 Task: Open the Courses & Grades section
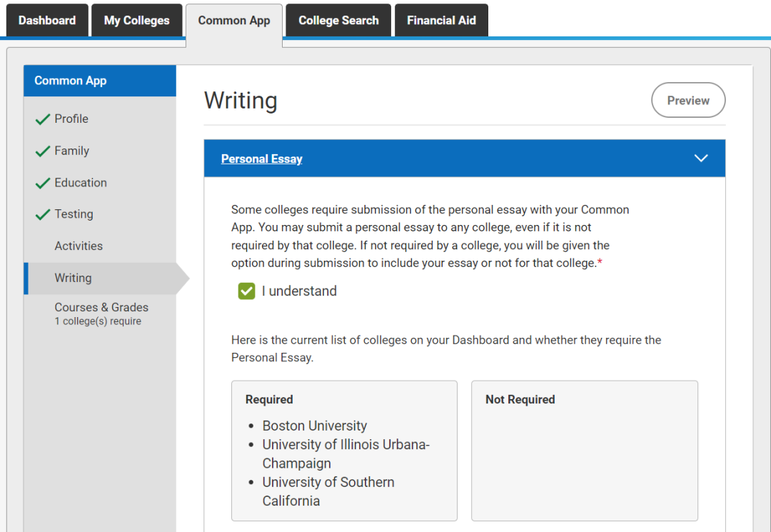click(x=101, y=307)
